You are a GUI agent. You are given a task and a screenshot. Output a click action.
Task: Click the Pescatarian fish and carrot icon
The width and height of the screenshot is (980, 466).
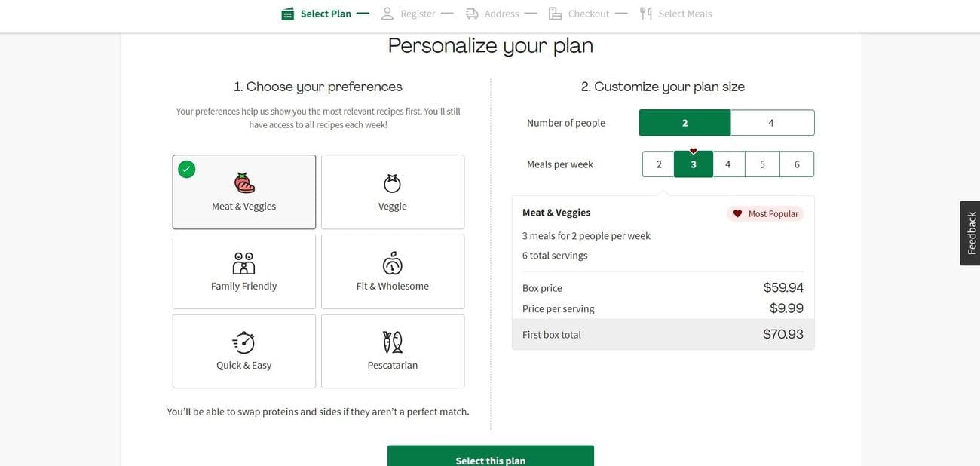392,342
